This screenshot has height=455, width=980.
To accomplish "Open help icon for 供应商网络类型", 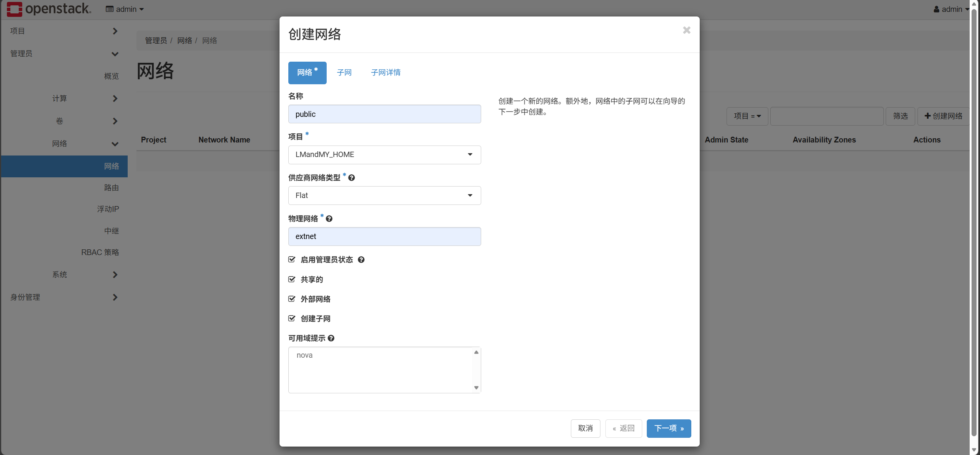I will click(x=352, y=178).
